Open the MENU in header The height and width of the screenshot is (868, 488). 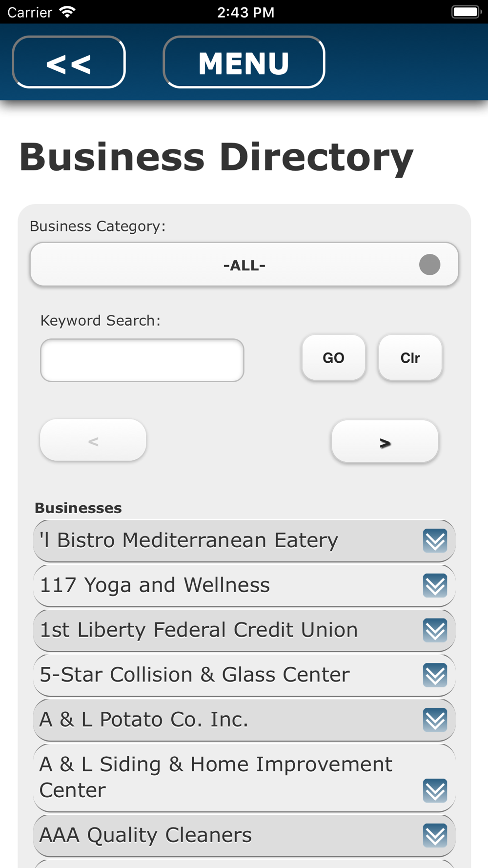[x=244, y=62]
